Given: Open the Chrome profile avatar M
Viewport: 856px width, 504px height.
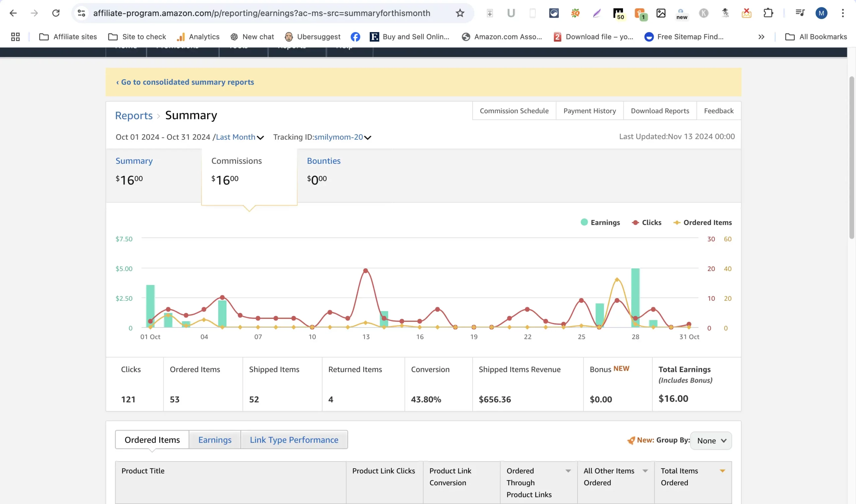Looking at the screenshot, I should point(821,13).
